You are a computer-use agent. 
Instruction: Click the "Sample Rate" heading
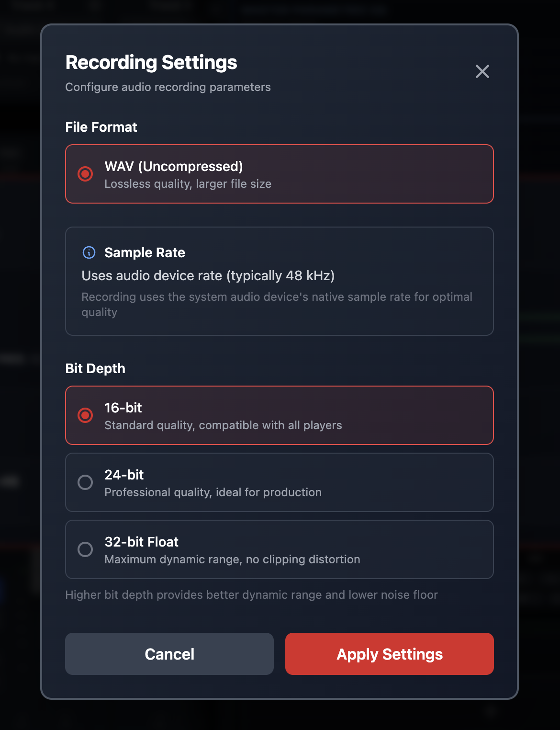tap(145, 252)
